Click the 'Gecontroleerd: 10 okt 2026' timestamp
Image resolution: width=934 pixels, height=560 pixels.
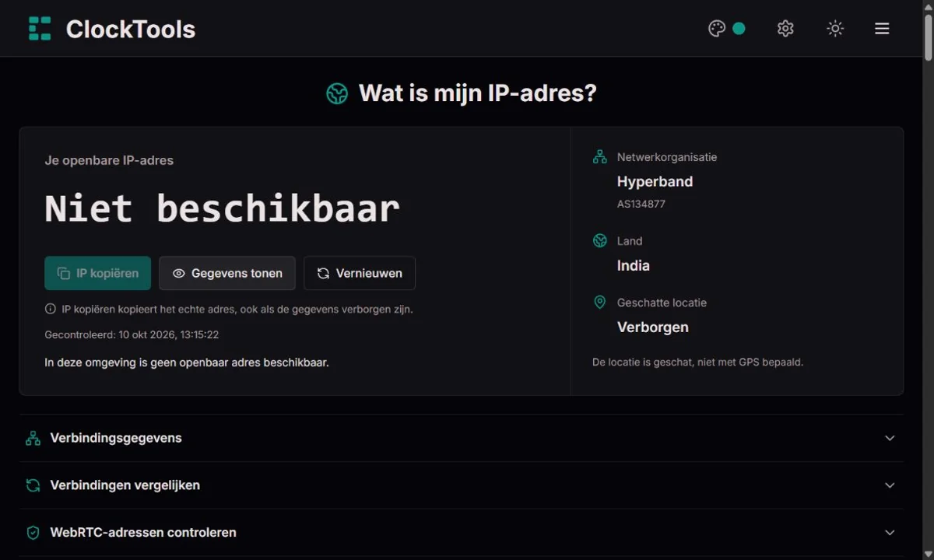pyautogui.click(x=132, y=334)
